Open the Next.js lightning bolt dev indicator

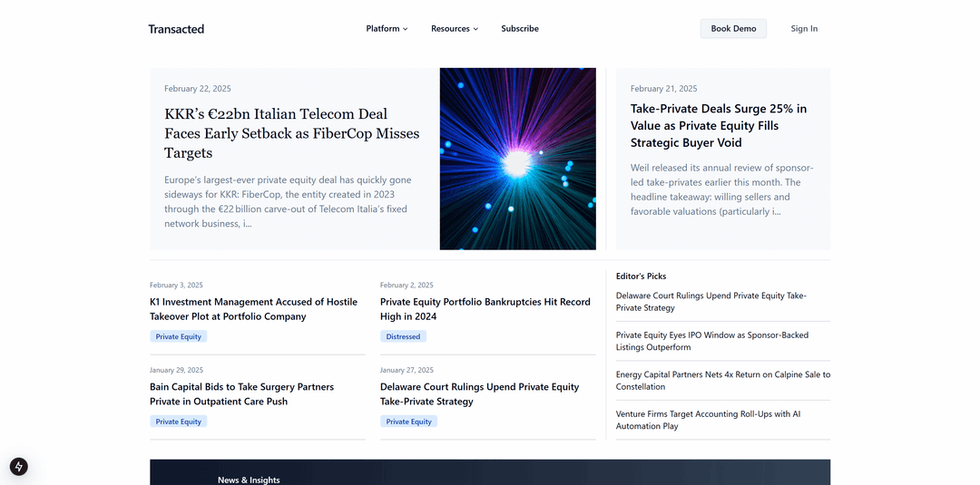[x=19, y=466]
